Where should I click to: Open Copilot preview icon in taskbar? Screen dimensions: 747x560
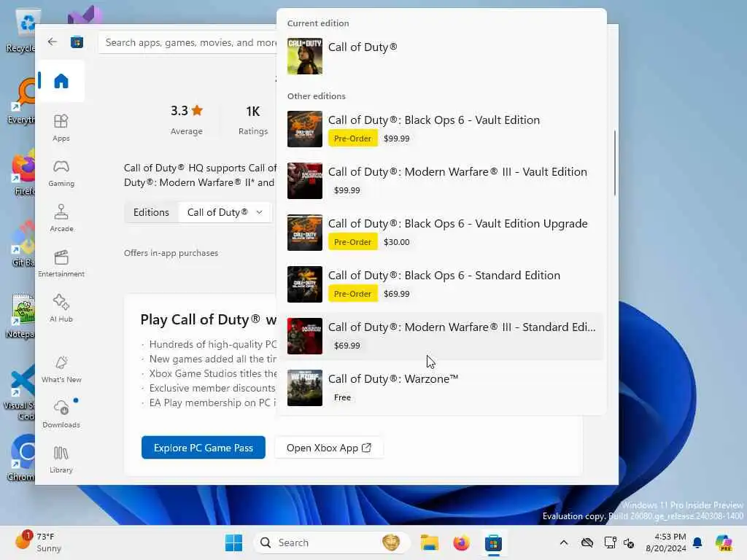pyautogui.click(x=724, y=542)
